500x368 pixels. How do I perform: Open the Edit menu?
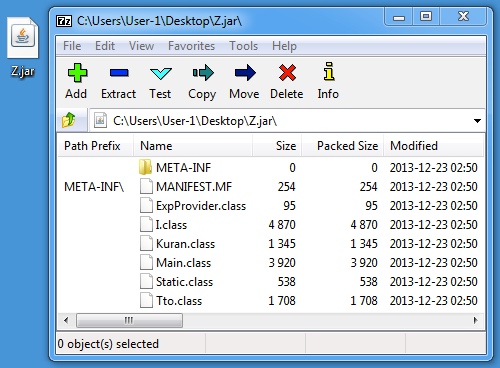(105, 46)
